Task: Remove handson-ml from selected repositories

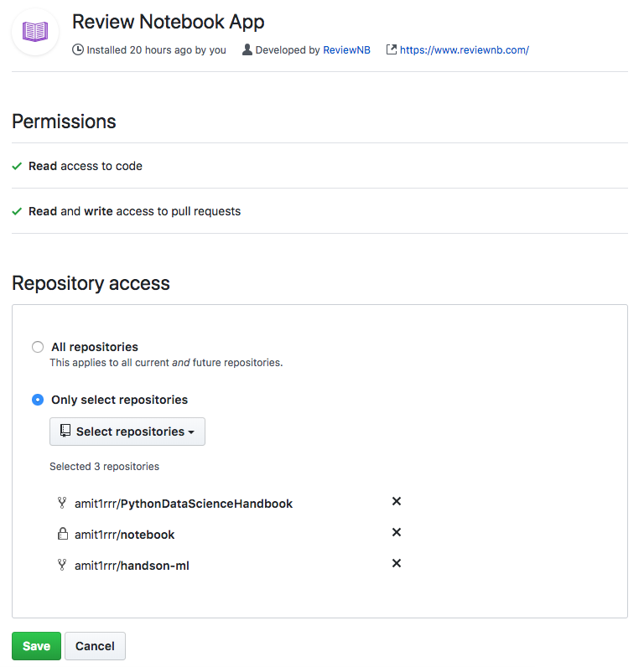Action: tap(397, 563)
